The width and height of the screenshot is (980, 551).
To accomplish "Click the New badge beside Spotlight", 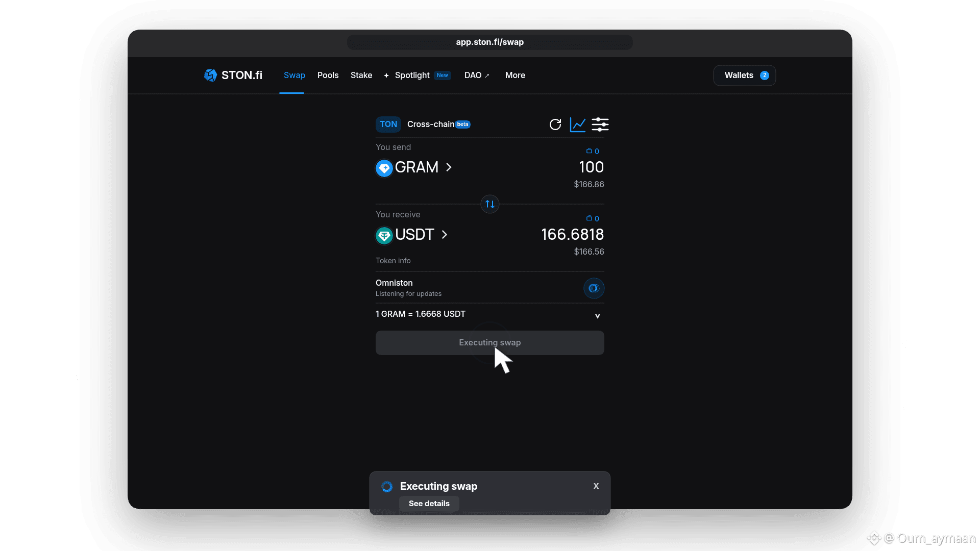I will click(443, 76).
